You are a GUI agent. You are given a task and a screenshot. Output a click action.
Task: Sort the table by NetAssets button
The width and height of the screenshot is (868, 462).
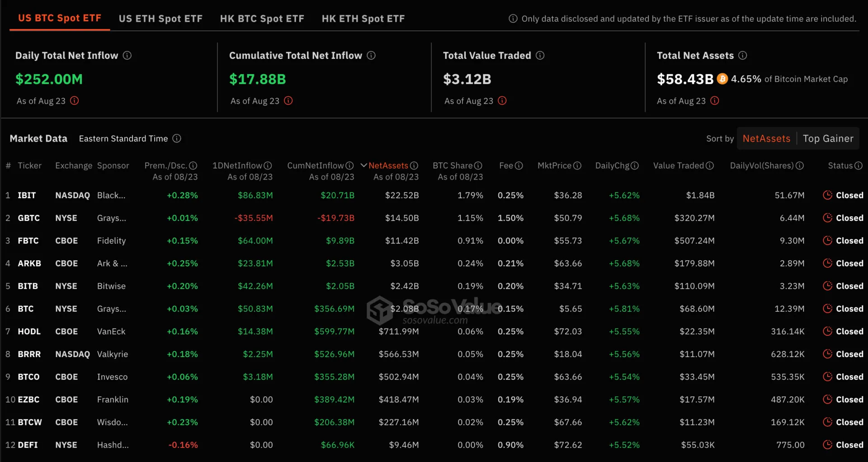tap(766, 138)
